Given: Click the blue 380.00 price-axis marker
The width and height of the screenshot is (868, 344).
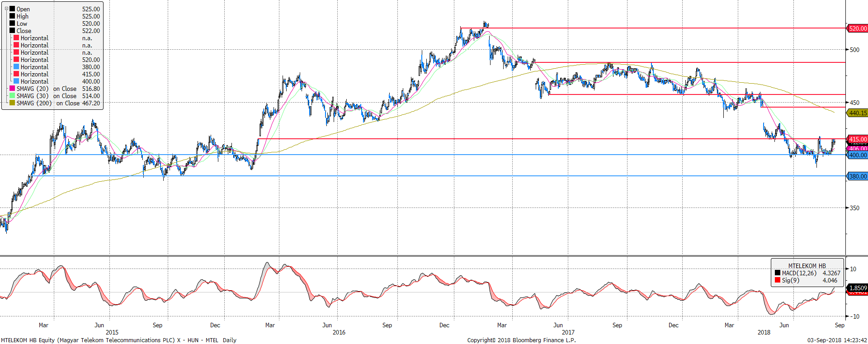Looking at the screenshot, I should pos(858,176).
